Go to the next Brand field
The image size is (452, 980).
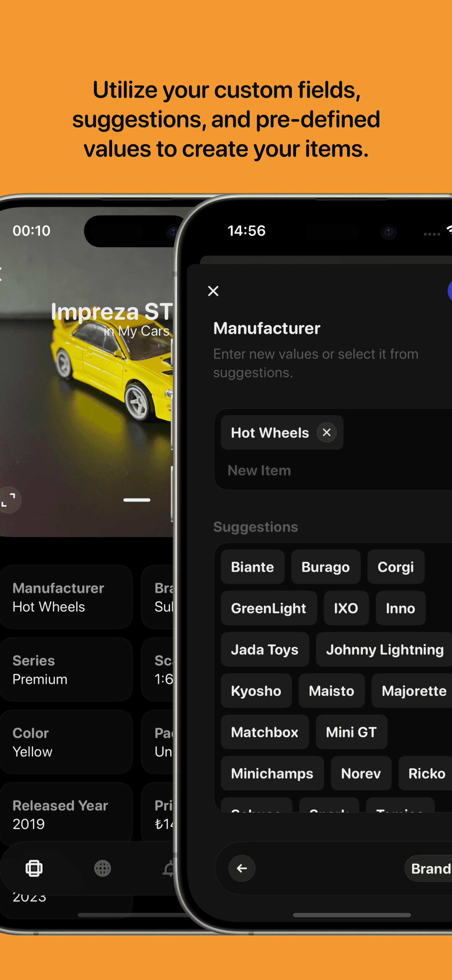click(x=429, y=869)
